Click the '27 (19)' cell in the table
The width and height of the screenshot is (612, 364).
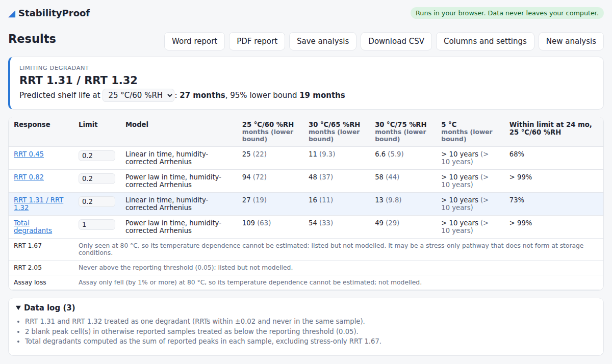click(x=254, y=200)
